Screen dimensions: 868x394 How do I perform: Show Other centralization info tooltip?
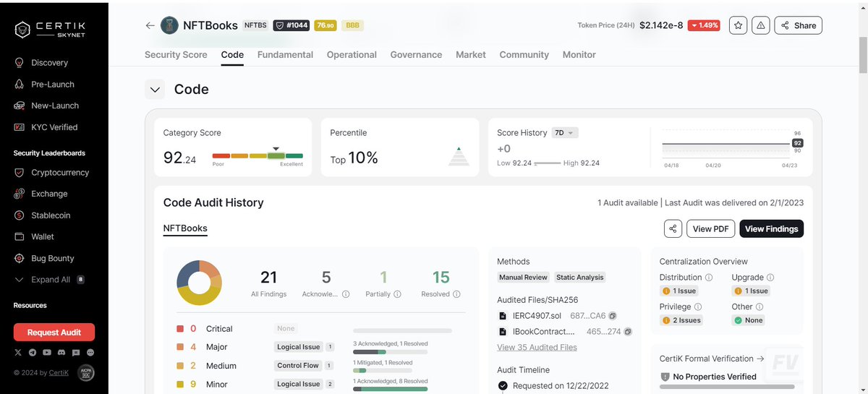coord(760,307)
